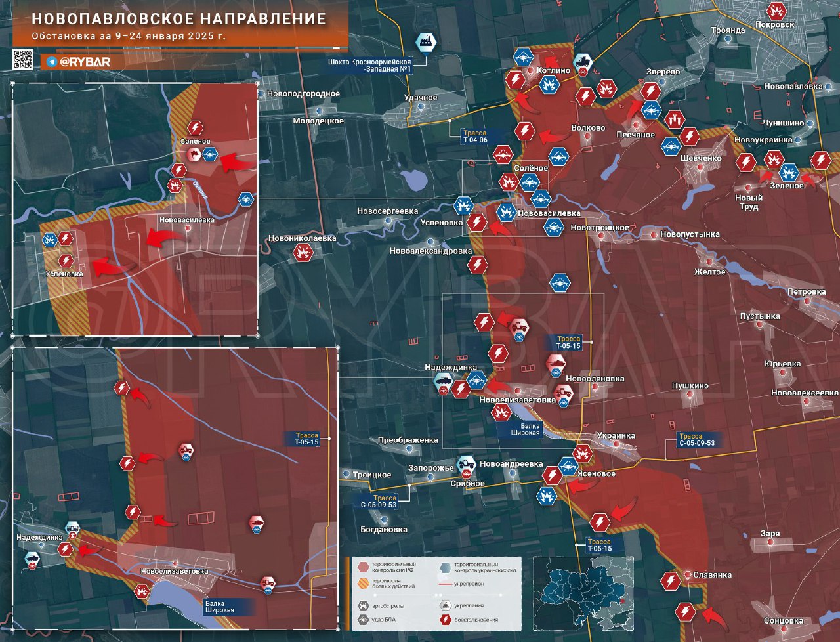Viewport: 840px width, 642px height.
Task: Click the боестолкновения legend icon
Action: coord(446,620)
